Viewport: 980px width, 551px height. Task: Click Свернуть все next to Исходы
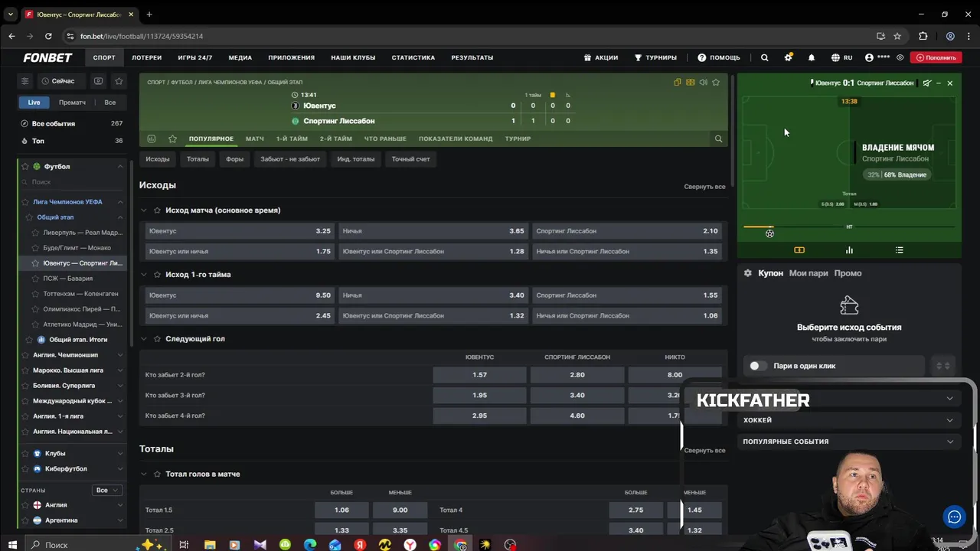[x=704, y=187]
